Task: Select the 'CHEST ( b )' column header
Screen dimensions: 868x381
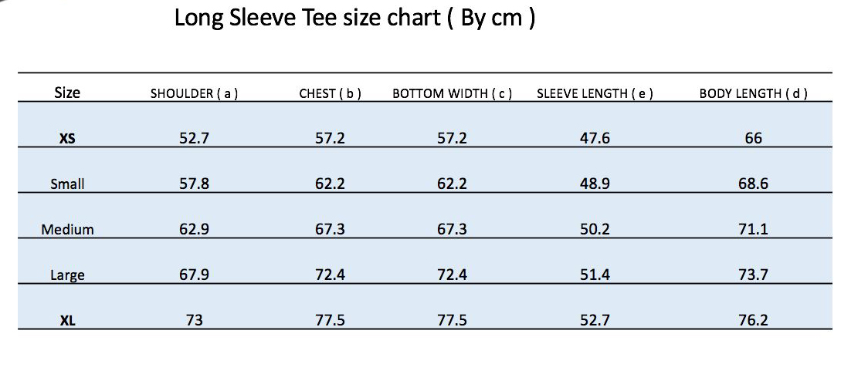Action: 330,94
